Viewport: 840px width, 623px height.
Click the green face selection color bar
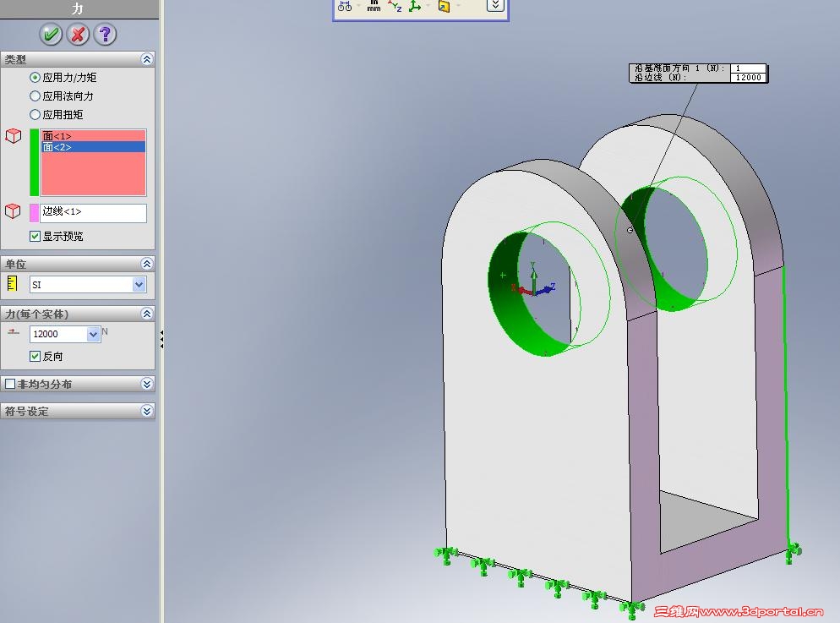coord(35,162)
